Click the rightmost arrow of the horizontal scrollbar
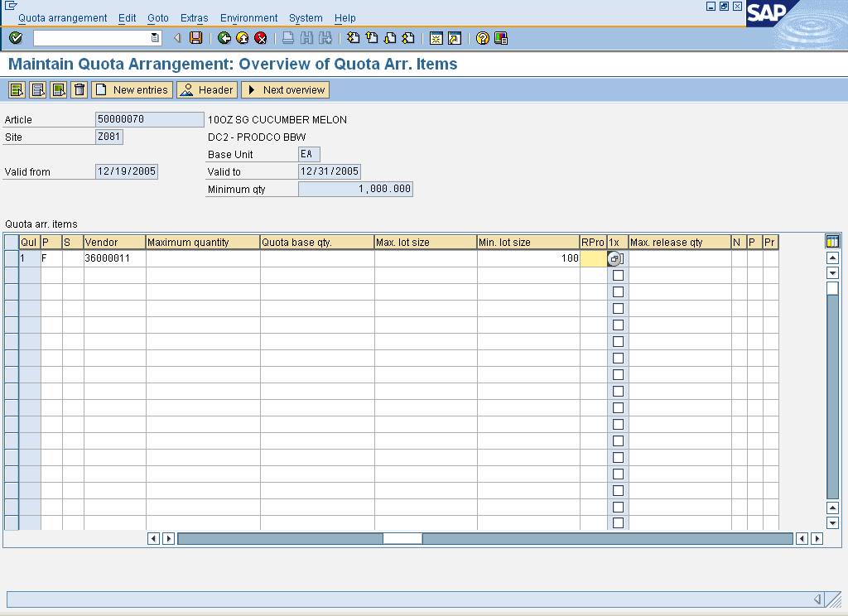The height and width of the screenshot is (616, 848). coord(817,539)
